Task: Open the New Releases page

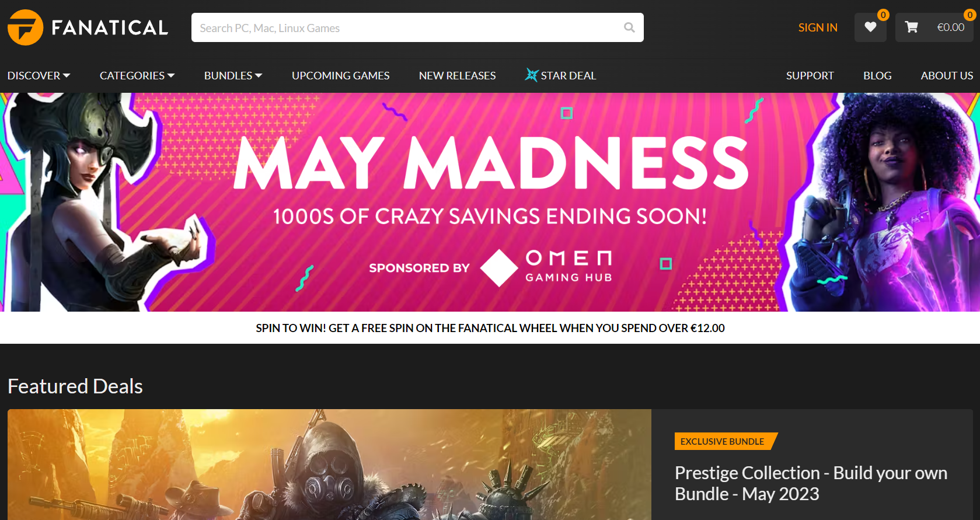Action: 457,75
